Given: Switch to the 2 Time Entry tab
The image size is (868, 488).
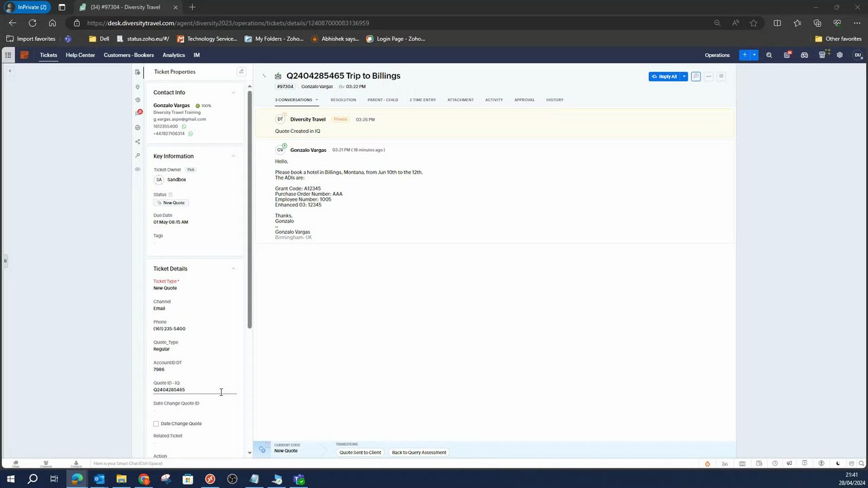Looking at the screenshot, I should point(422,100).
